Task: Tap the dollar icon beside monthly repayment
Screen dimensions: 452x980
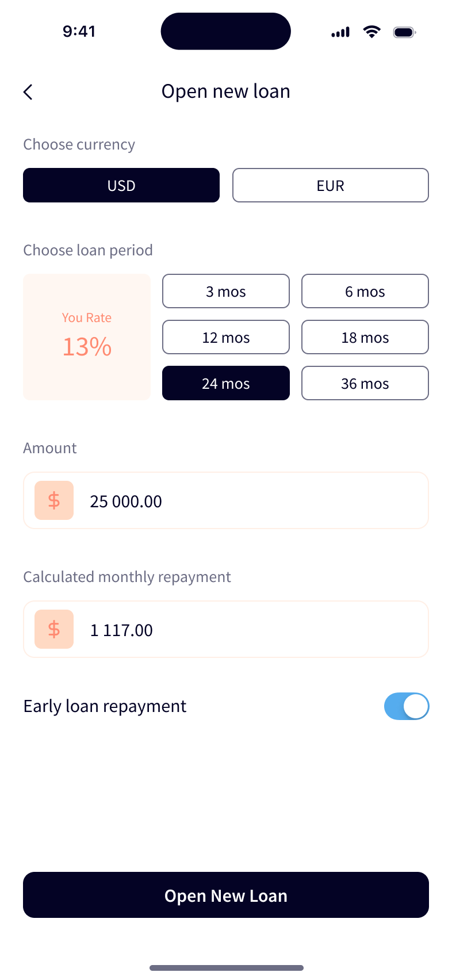Action: click(x=54, y=629)
